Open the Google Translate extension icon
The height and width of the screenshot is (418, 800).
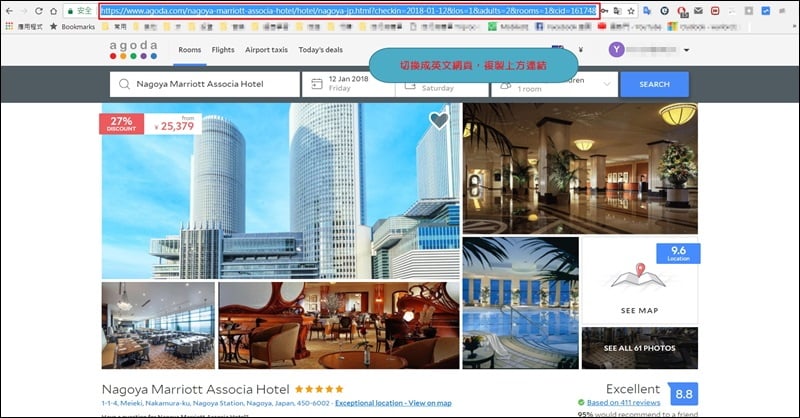tap(647, 11)
